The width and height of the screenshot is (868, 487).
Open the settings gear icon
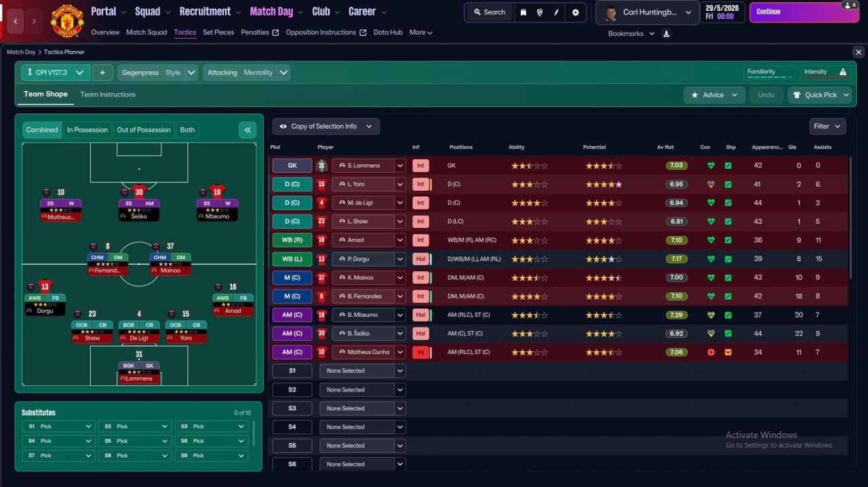point(576,12)
